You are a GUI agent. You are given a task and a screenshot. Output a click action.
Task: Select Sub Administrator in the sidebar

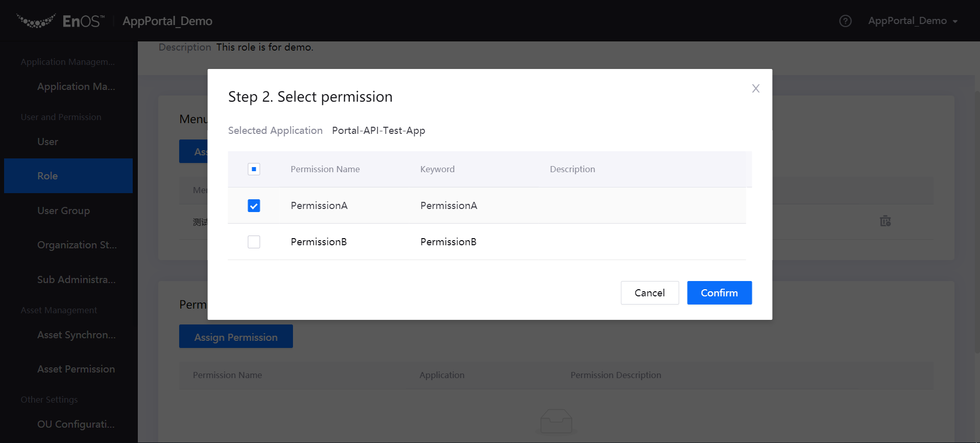(x=76, y=279)
